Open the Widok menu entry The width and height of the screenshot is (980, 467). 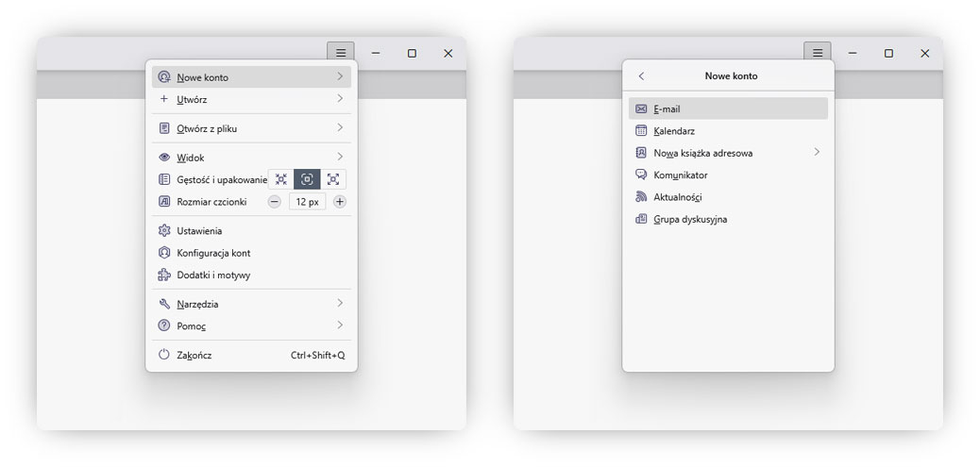[x=251, y=158]
